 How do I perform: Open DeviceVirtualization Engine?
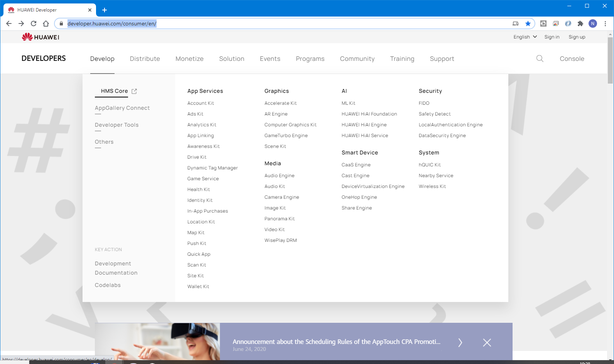pyautogui.click(x=373, y=186)
